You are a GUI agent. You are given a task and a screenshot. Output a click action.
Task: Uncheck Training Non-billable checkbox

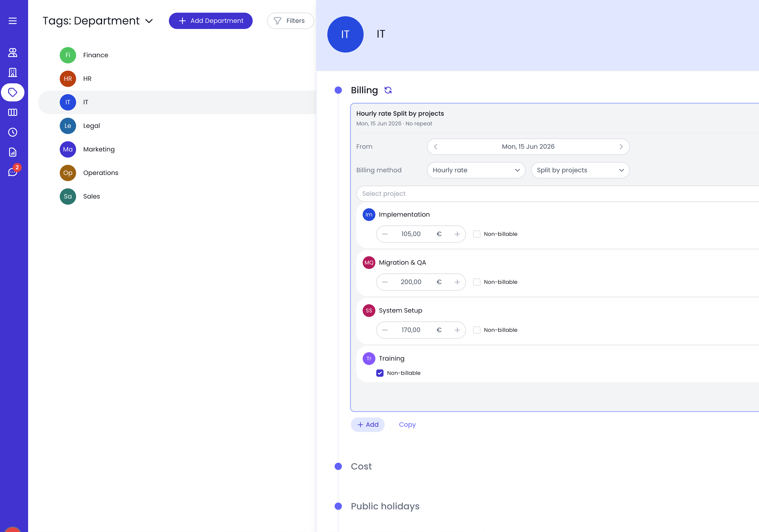380,373
